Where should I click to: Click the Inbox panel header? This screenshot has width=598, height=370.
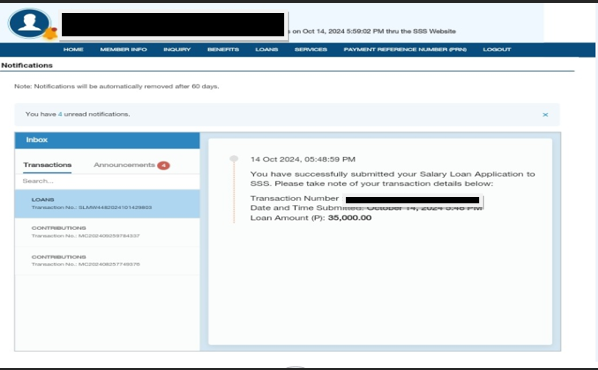tap(107, 140)
